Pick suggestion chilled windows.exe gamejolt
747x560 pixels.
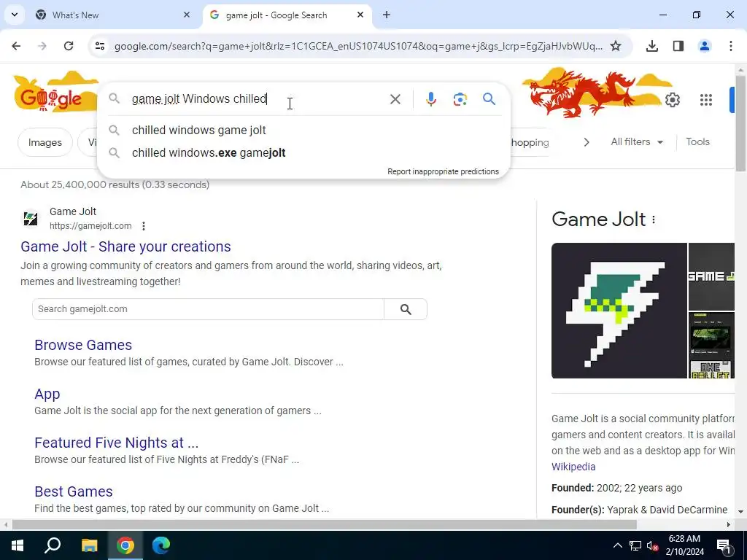click(x=304, y=153)
